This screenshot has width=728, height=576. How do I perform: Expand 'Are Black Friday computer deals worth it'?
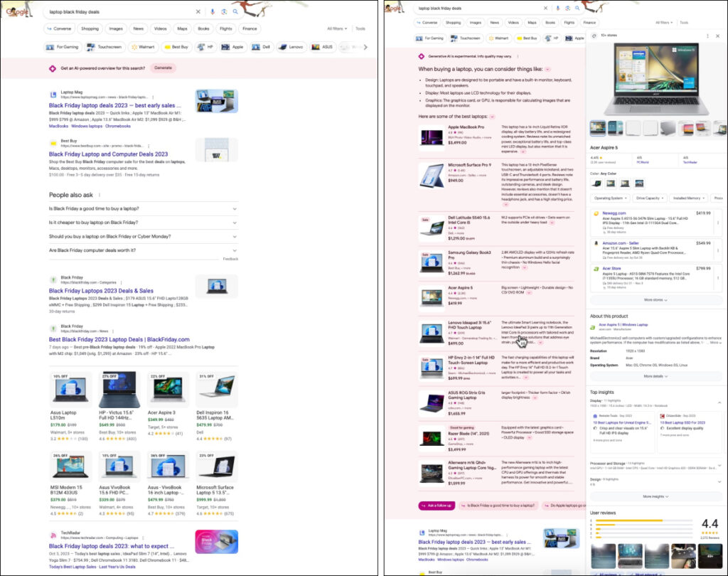pyautogui.click(x=144, y=251)
